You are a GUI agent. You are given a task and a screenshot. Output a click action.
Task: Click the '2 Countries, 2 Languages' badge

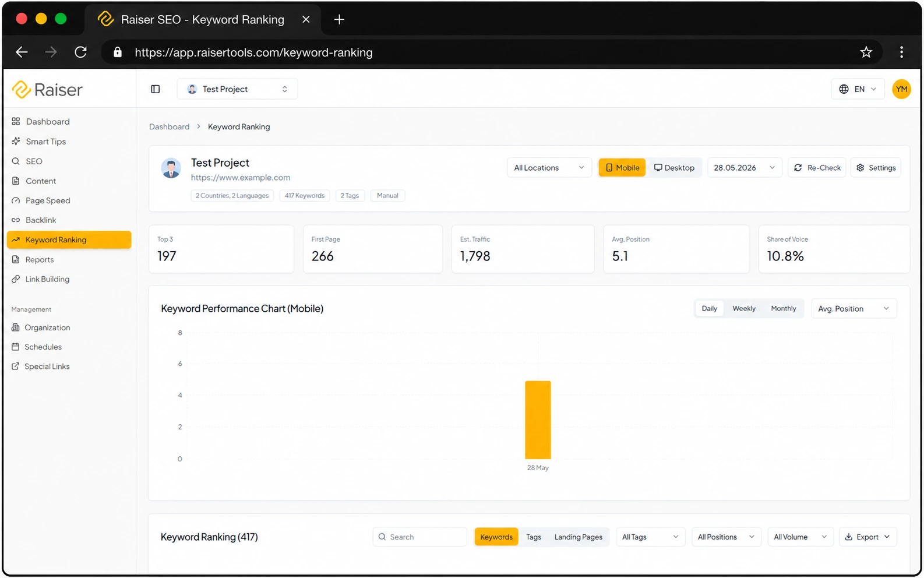(x=232, y=196)
